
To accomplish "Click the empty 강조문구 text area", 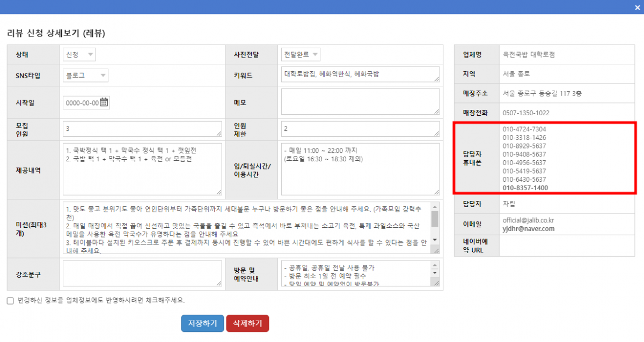I will (x=142, y=273).
